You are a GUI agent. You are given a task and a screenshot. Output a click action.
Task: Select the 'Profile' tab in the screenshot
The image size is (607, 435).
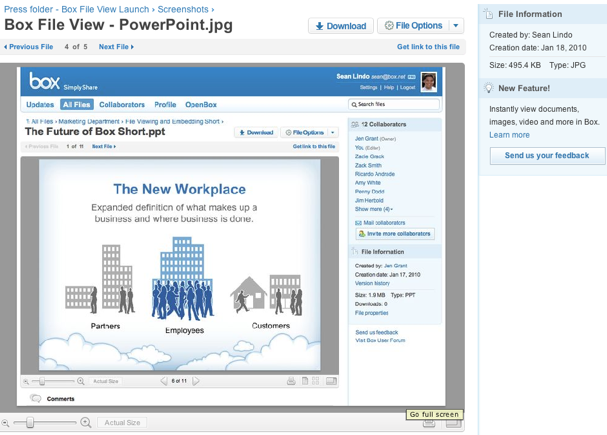click(x=165, y=104)
